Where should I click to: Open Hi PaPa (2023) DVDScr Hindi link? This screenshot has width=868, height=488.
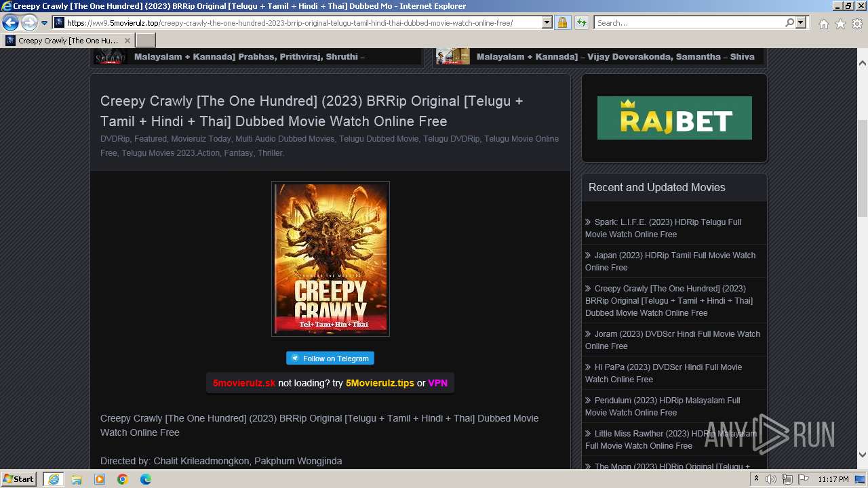(663, 373)
